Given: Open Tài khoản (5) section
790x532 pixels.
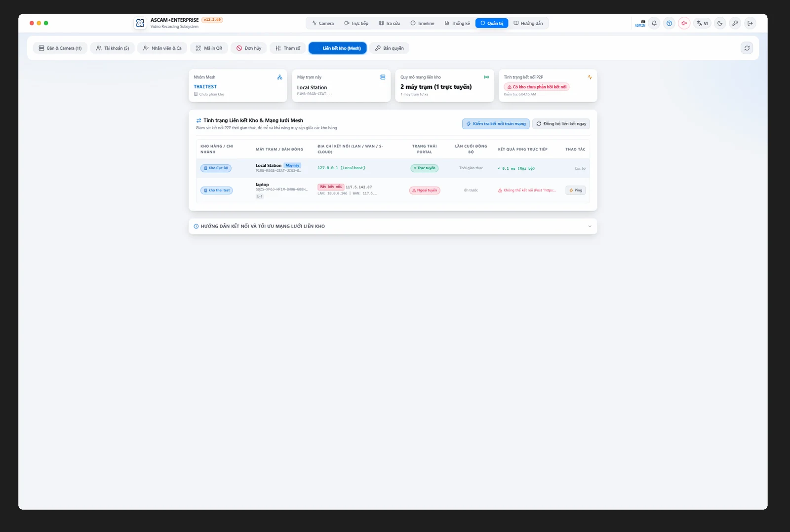Looking at the screenshot, I should [x=113, y=48].
